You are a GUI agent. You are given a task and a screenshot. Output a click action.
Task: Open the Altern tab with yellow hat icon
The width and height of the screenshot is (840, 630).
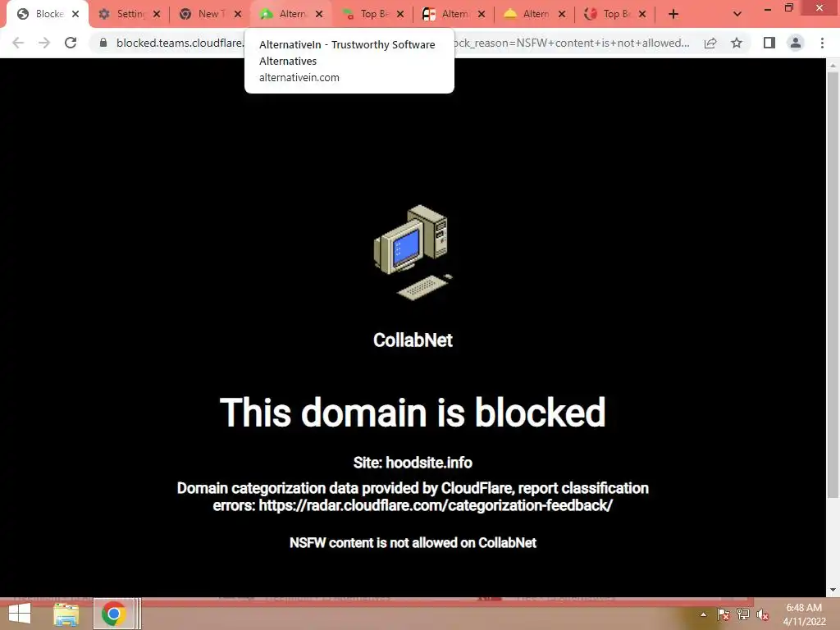(x=533, y=14)
